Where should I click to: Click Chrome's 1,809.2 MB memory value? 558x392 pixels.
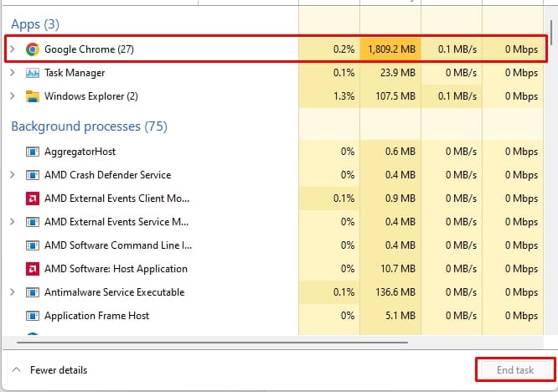click(392, 49)
